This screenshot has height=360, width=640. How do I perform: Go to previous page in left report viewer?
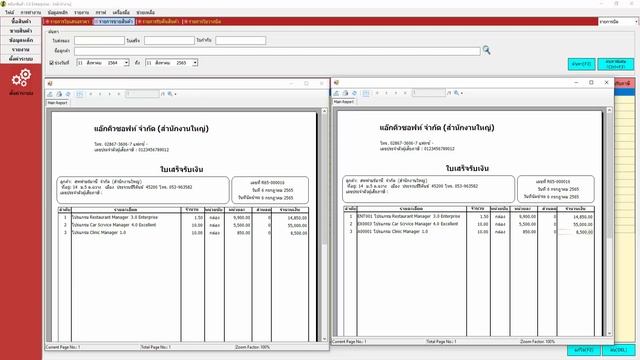point(100,94)
